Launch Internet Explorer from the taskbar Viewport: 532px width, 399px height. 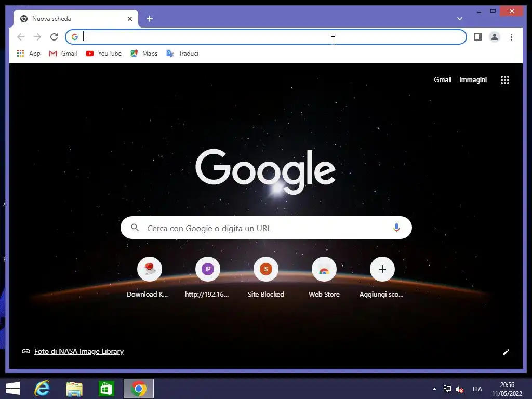(42, 389)
